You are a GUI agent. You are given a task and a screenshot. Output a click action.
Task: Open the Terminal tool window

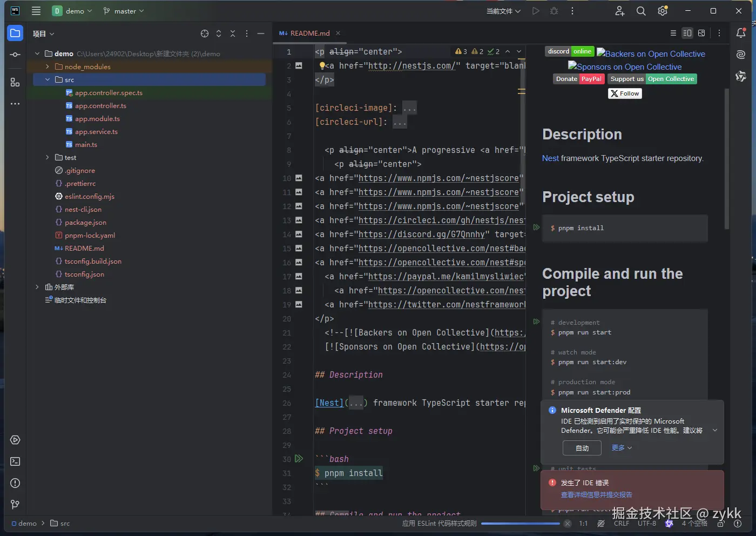click(15, 461)
